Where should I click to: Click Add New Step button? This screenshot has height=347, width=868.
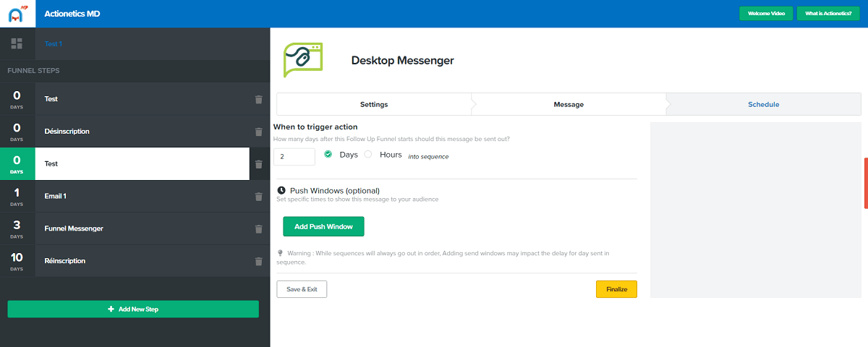click(133, 309)
